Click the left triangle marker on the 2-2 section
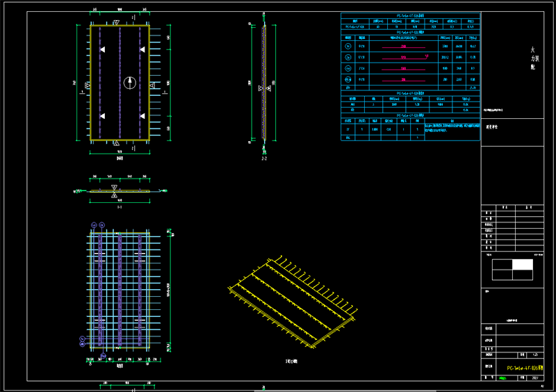The height and width of the screenshot is (392, 556). pos(260,88)
